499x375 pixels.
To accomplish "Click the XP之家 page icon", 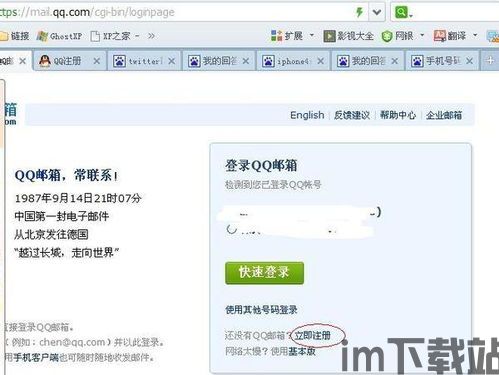I will tap(95, 36).
